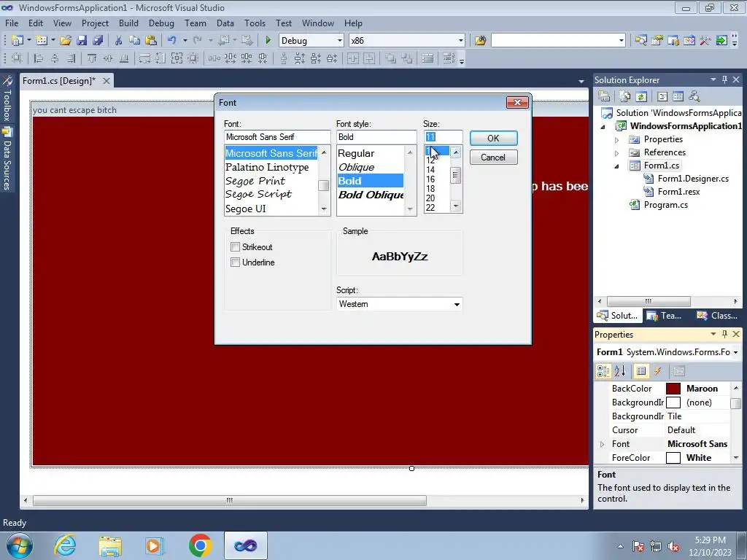Click the View Designer icon
This screenshot has width=747, height=560.
(678, 97)
